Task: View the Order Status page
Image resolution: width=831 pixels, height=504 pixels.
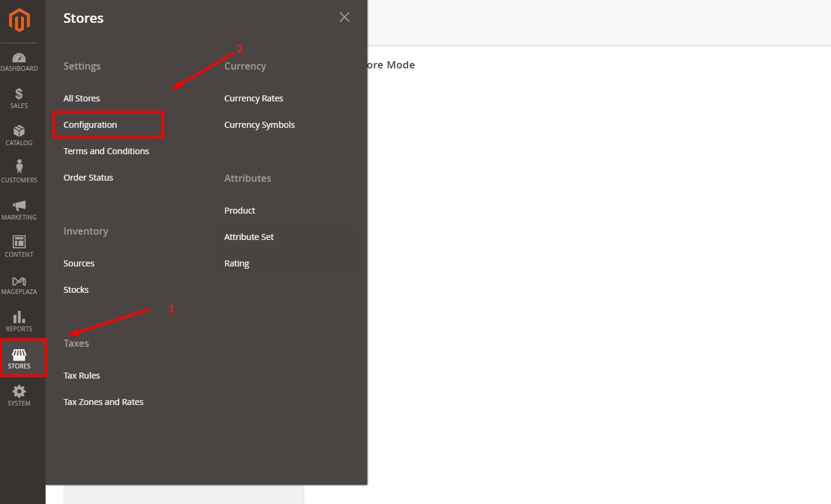Action: pyautogui.click(x=88, y=177)
